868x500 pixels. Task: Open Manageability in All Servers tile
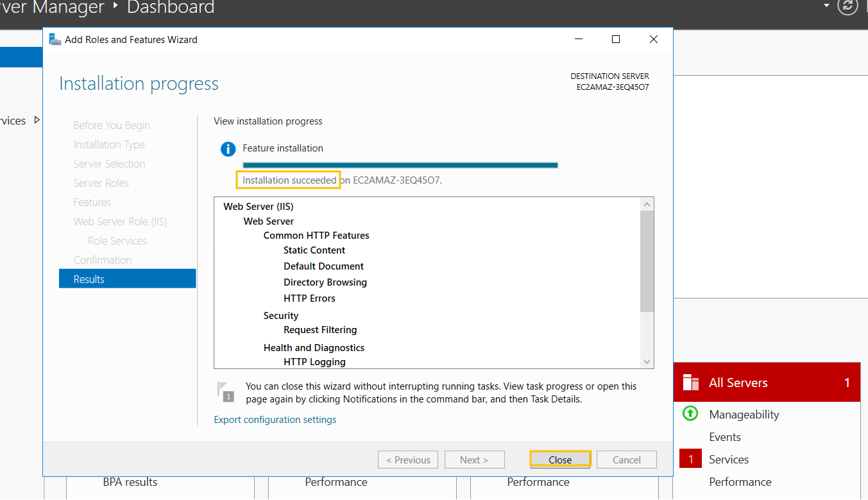744,415
